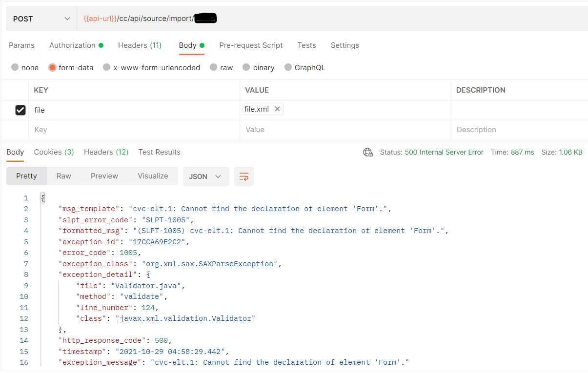Image resolution: width=588 pixels, height=373 pixels.
Task: Click the wrap lines icon in response toolbar
Action: 244,177
